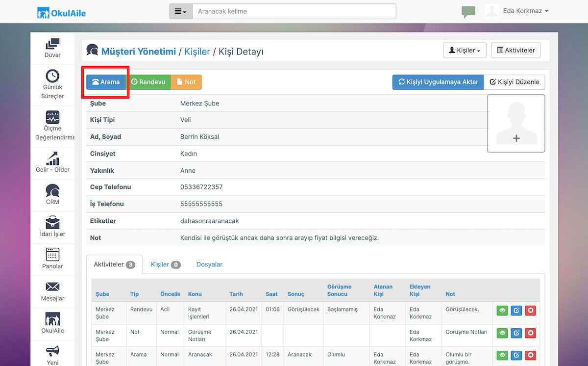This screenshot has height=366, width=588.
Task: Edit the Görüşme Notları activity
Action: coord(516,333)
